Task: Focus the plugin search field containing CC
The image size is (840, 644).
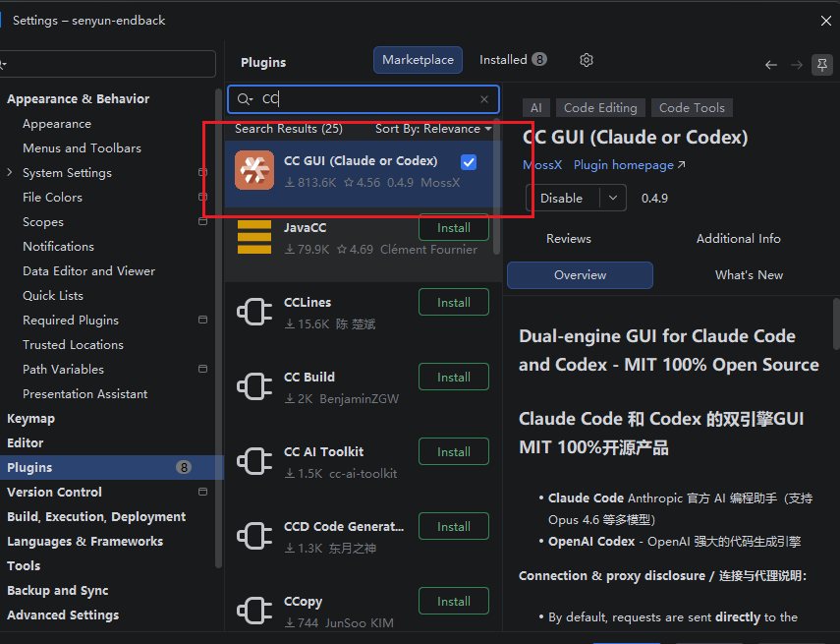Action: pos(364,99)
